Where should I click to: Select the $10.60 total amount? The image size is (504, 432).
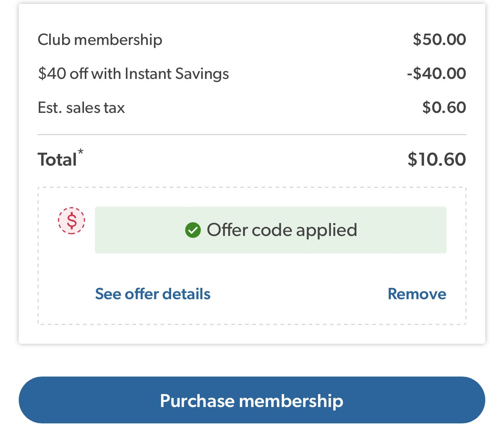click(437, 159)
